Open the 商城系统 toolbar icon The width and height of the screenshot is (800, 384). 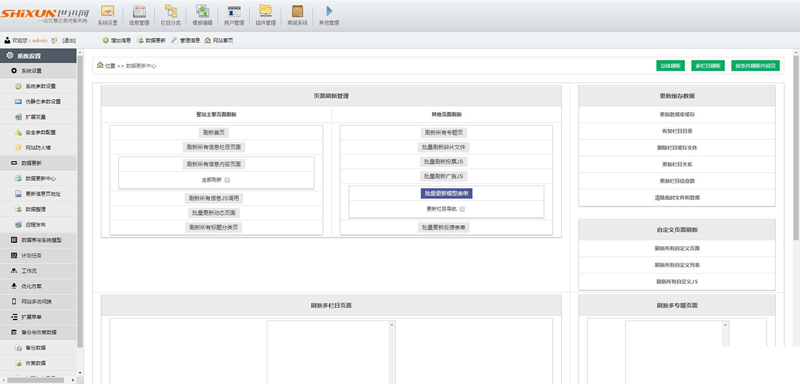coord(297,15)
